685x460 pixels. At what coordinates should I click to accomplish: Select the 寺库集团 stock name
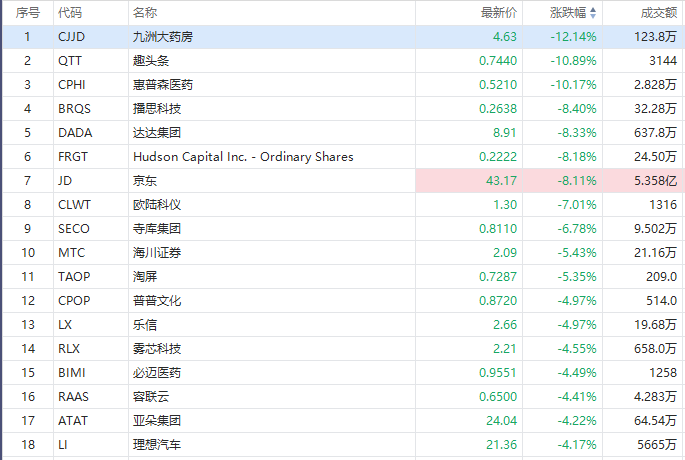[x=157, y=229]
